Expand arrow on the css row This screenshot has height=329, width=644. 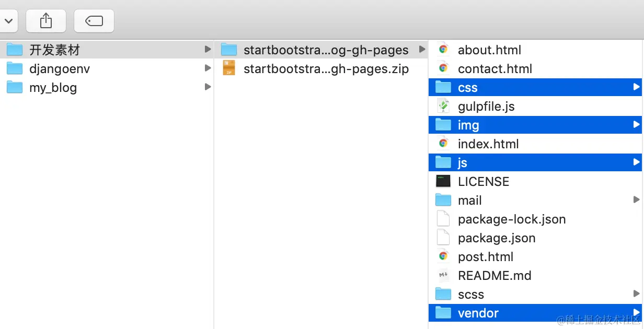click(636, 87)
